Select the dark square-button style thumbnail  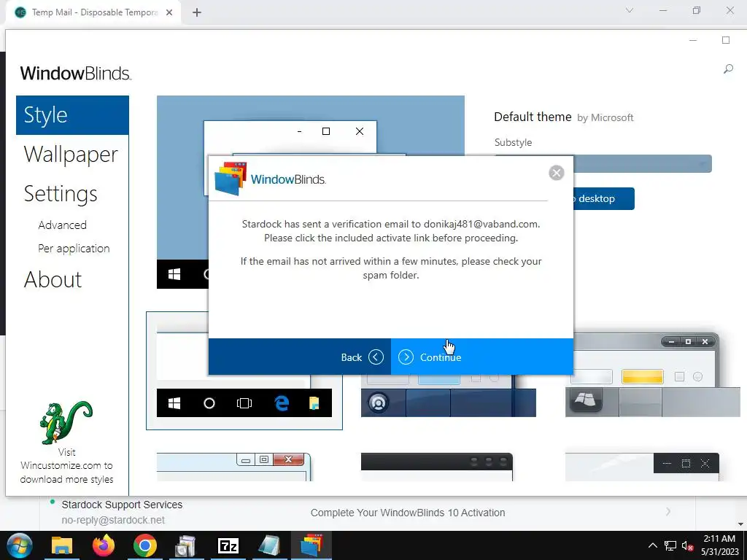point(642,467)
